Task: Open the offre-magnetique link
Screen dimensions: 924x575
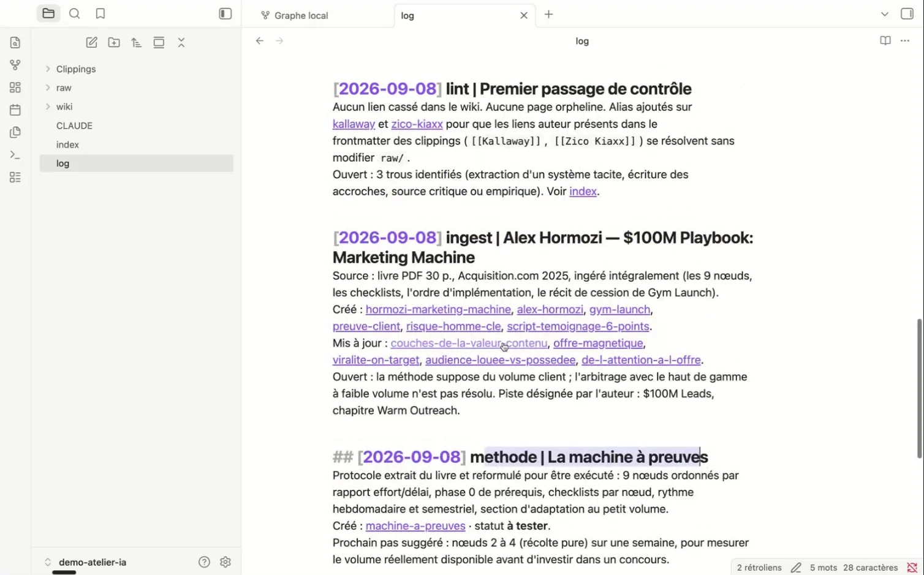Action: (x=598, y=344)
